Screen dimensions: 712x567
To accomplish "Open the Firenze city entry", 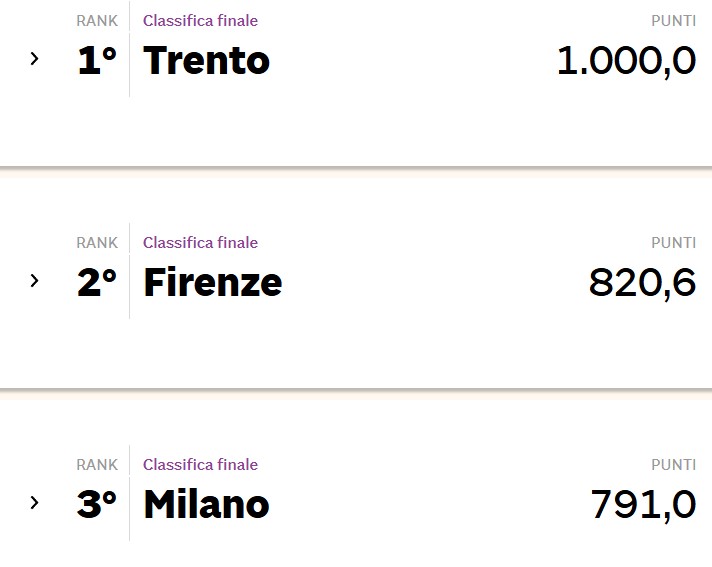I will 213,282.
